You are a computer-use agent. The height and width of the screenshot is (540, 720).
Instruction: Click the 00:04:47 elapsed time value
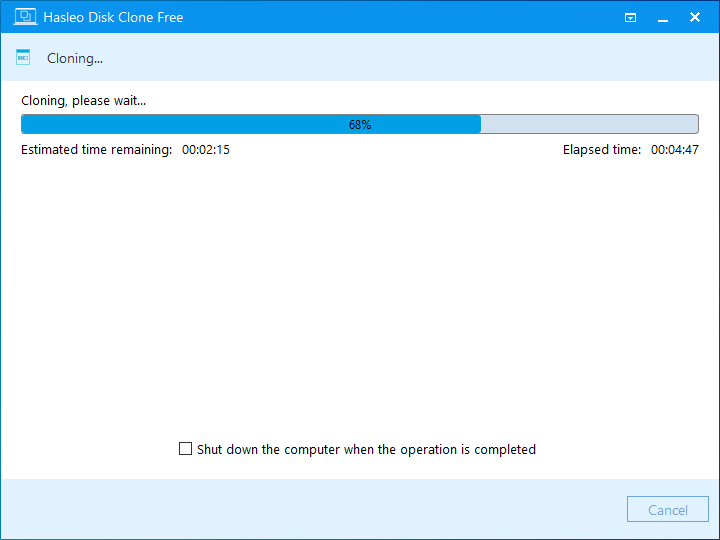(x=675, y=150)
